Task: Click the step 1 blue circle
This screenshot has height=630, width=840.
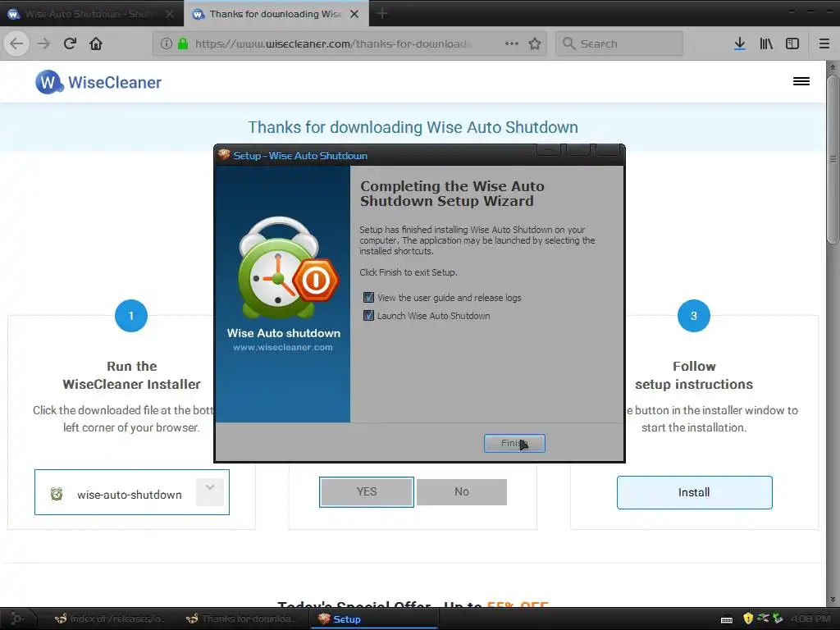Action: pos(131,316)
